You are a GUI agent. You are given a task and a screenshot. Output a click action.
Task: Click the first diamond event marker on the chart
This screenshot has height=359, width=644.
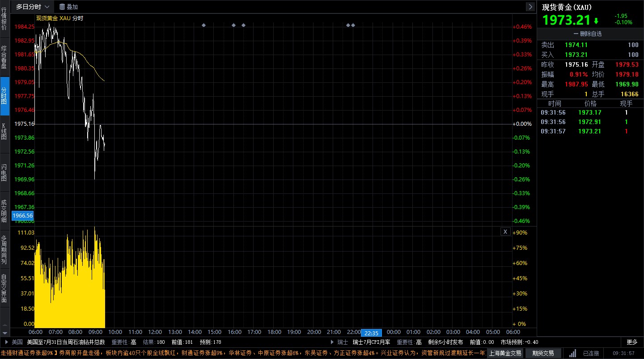204,25
